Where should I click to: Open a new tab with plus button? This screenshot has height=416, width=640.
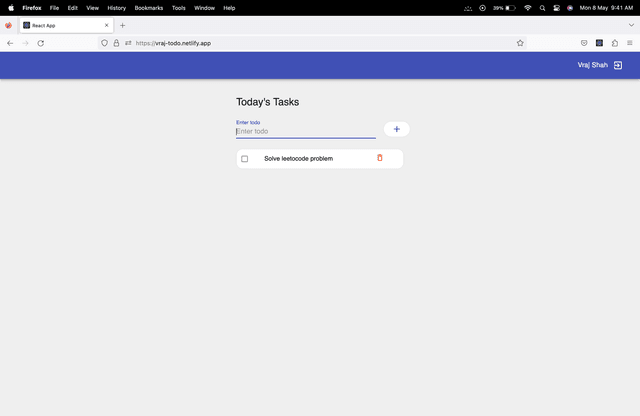click(123, 25)
